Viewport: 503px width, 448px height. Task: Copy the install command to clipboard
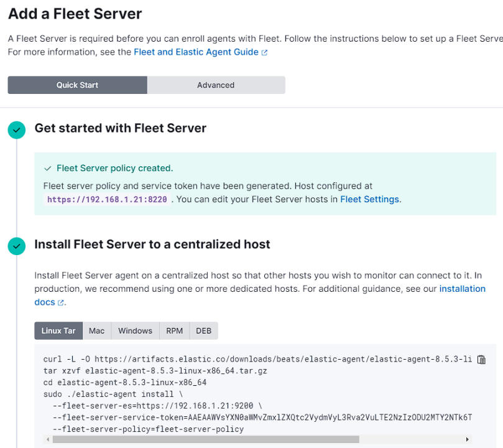[x=481, y=360]
